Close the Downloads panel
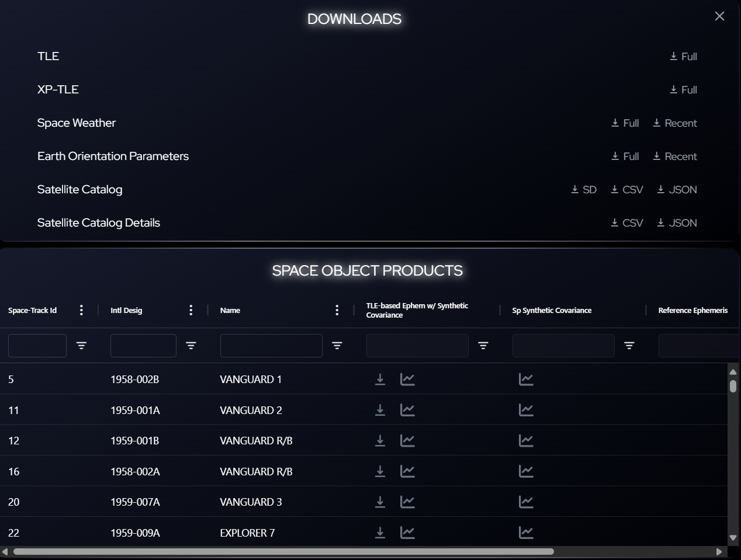This screenshot has width=741, height=560. click(719, 16)
